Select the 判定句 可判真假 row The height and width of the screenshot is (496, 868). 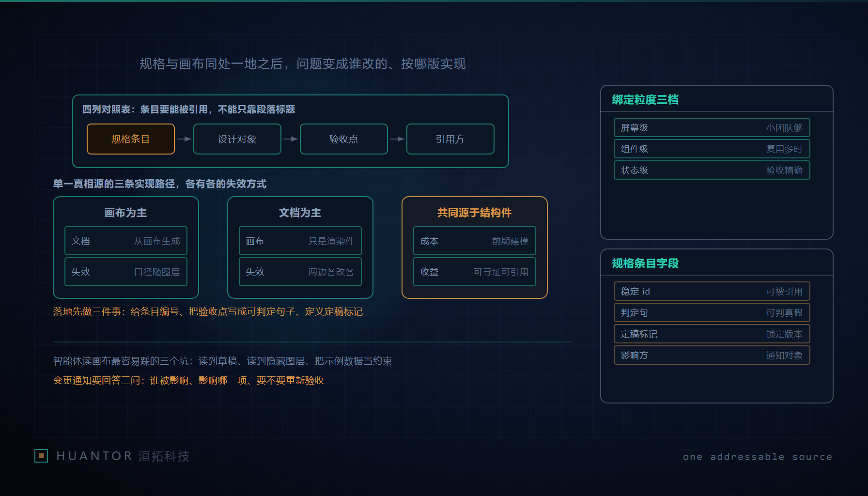pyautogui.click(x=712, y=312)
